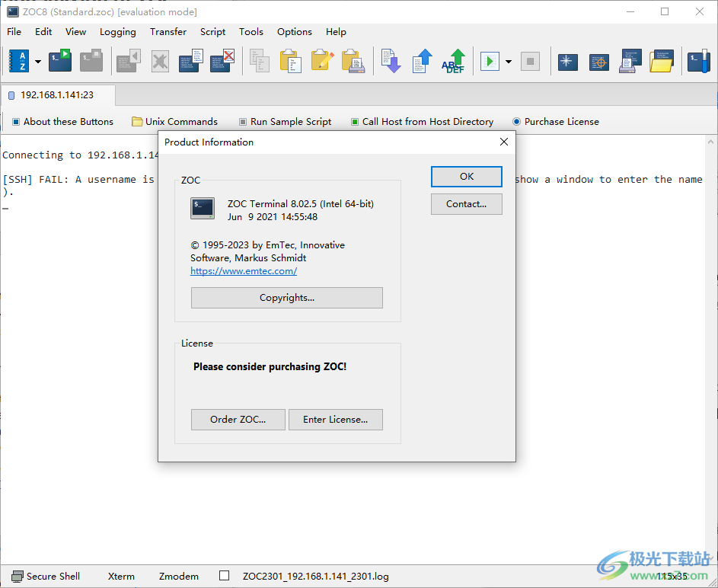
Task: Click the About these Buttons user button
Action: 62,121
